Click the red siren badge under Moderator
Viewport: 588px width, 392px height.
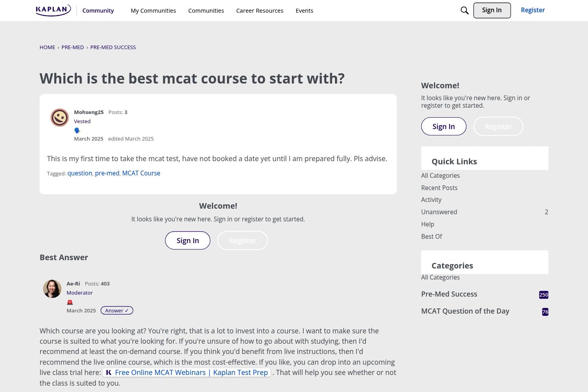70,302
